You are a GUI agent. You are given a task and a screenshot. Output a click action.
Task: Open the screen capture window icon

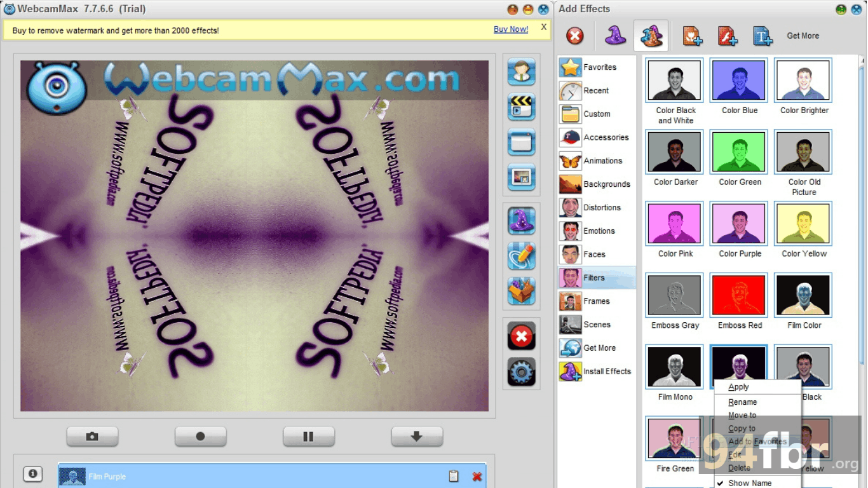coord(521,142)
